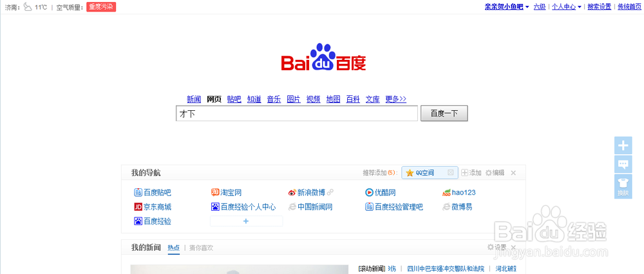
Task: Dismiss the QQ空间 recommendation
Action: (451, 173)
